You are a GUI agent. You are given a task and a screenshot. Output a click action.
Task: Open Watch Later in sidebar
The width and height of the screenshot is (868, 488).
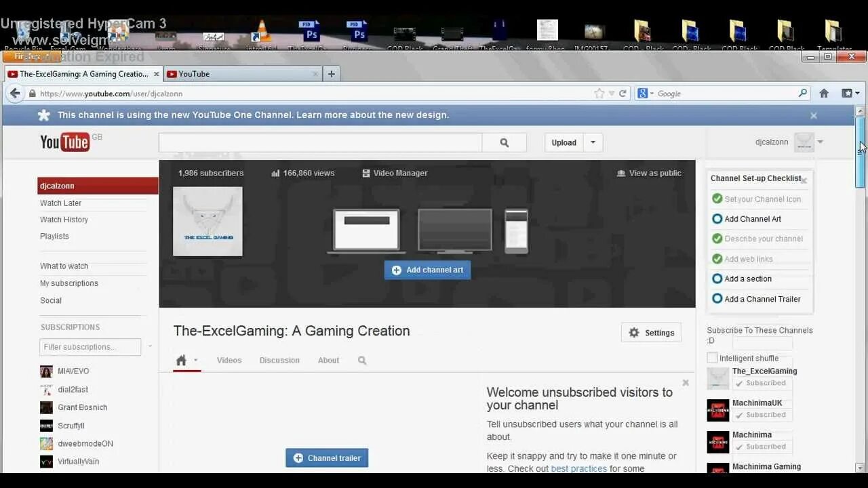tap(60, 203)
